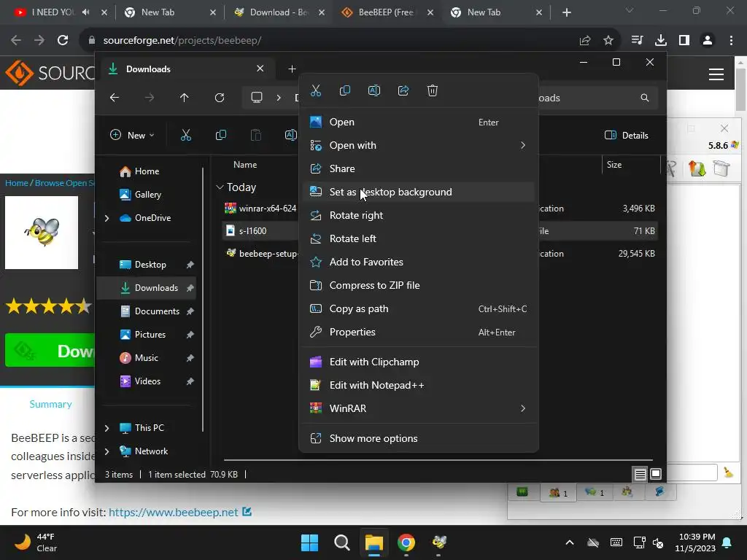Screen dimensions: 747x560
Task: Open the https://www.beebeep.net link
Action: point(174,513)
